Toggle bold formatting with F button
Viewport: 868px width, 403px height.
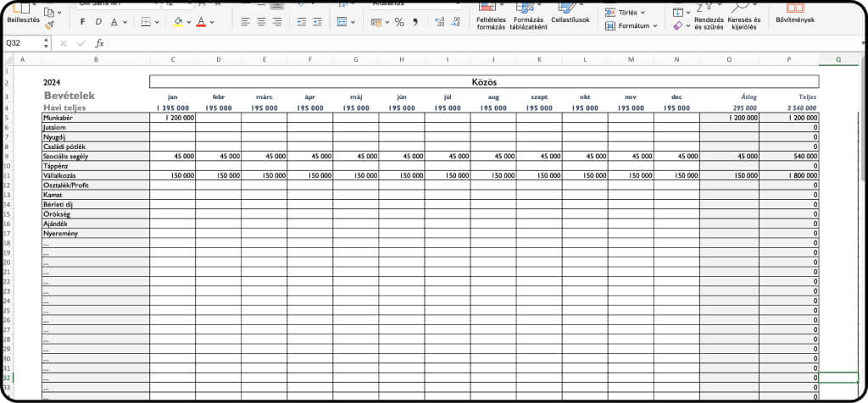click(x=82, y=21)
